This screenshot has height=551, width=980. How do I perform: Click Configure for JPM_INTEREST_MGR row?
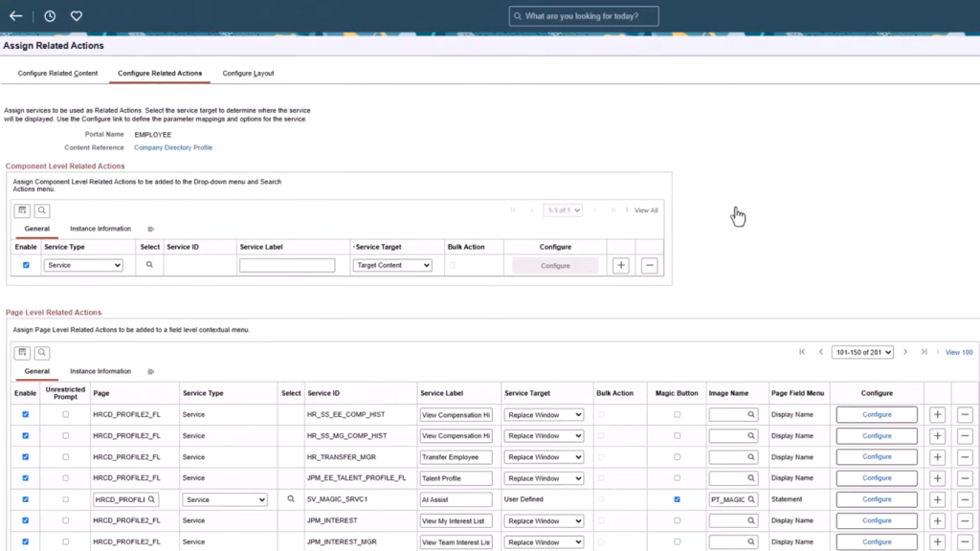tap(877, 542)
